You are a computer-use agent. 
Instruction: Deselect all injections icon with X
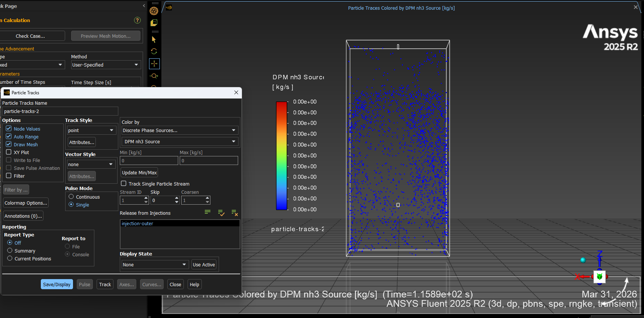(x=235, y=213)
